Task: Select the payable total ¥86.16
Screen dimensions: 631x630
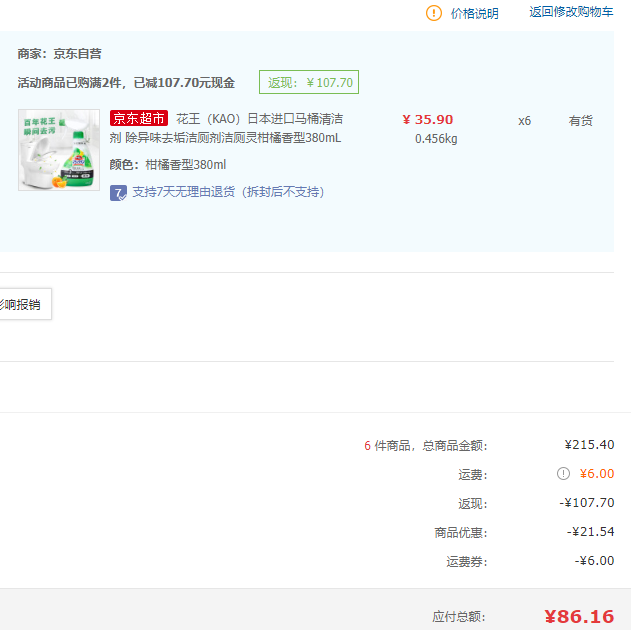Action: coord(579,616)
